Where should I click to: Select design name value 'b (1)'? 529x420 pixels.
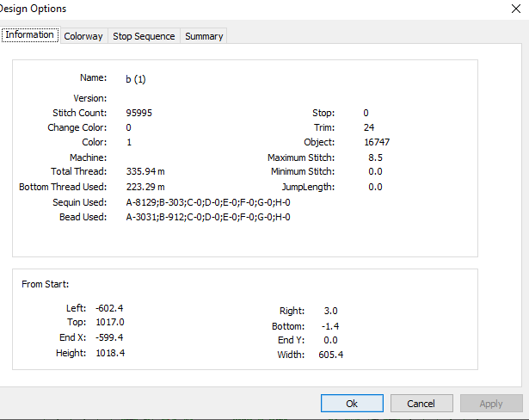[136, 79]
